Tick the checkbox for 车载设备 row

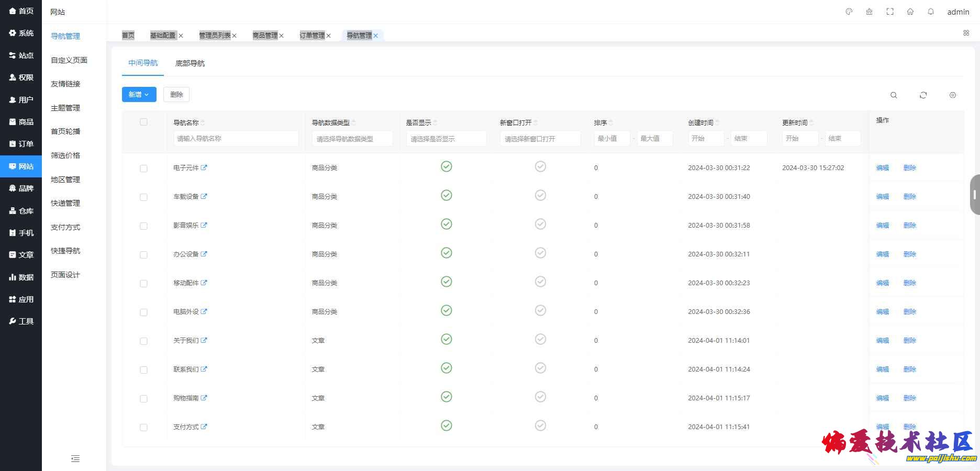(143, 197)
